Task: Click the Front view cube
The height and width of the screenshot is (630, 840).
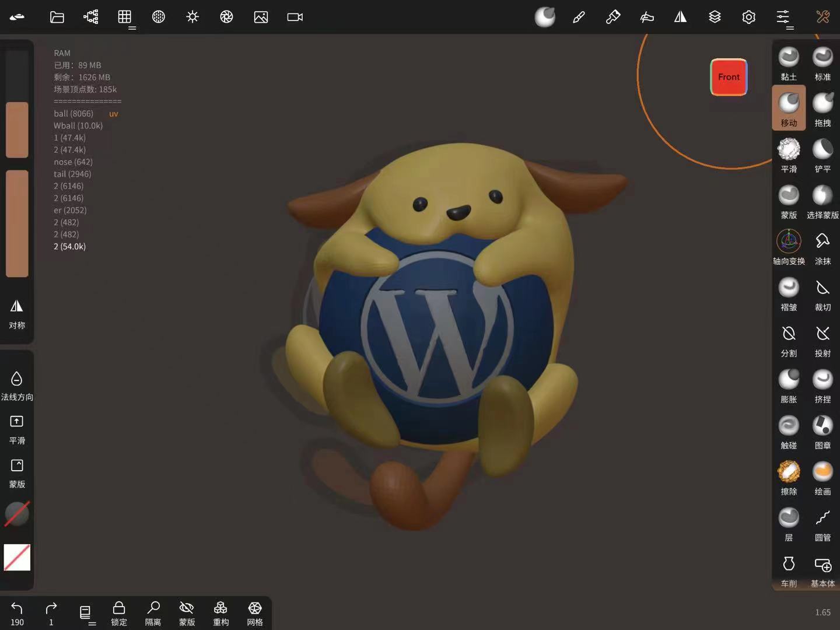Action: [x=729, y=77]
